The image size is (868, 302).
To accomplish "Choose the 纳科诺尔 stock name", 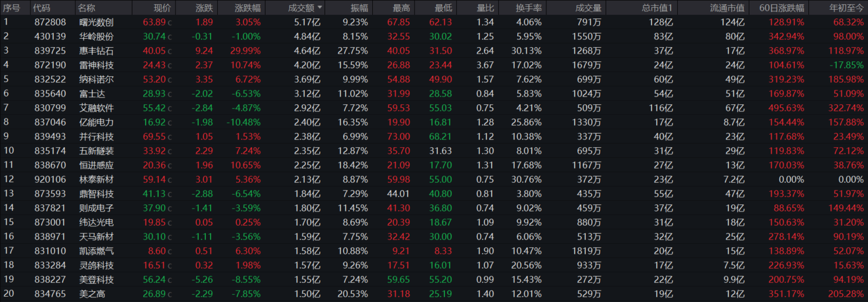I will tap(96, 79).
